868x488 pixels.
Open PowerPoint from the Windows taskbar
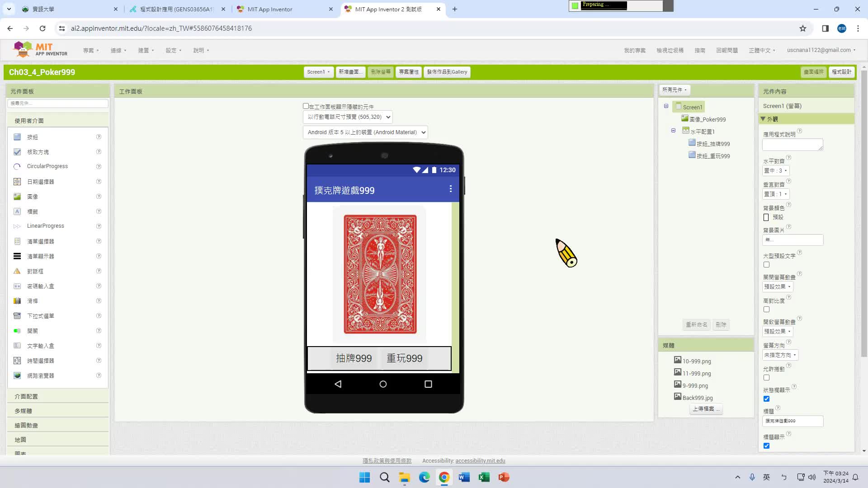click(x=504, y=477)
